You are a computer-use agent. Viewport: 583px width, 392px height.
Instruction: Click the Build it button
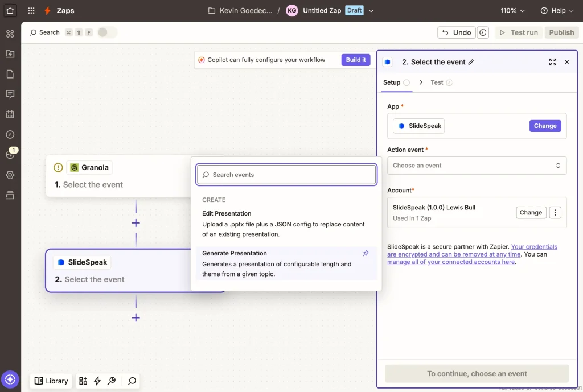pyautogui.click(x=356, y=60)
